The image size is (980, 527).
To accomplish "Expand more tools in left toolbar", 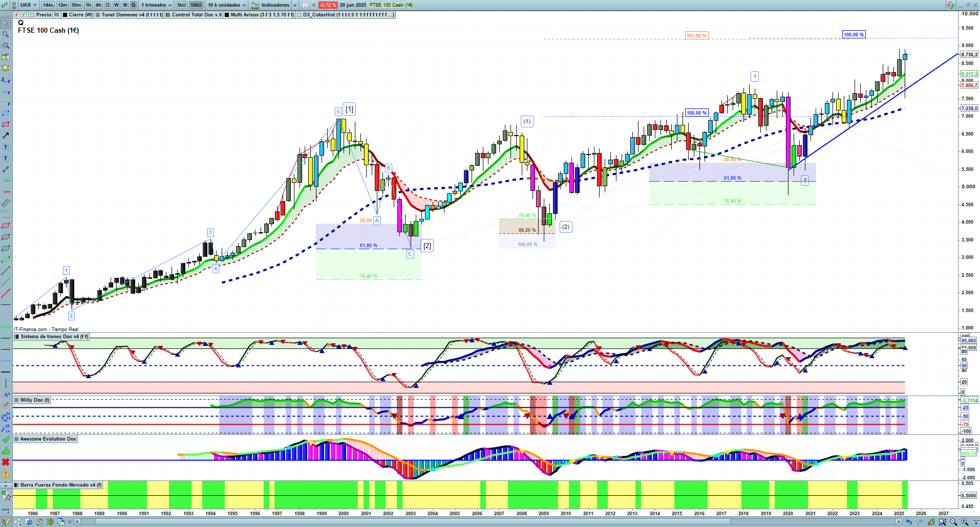I will point(6,485).
